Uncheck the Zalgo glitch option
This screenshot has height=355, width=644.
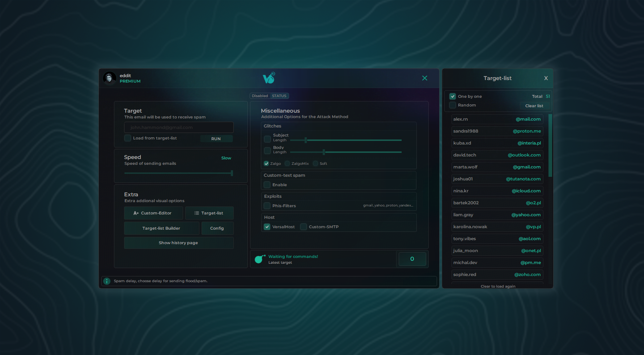coord(266,163)
